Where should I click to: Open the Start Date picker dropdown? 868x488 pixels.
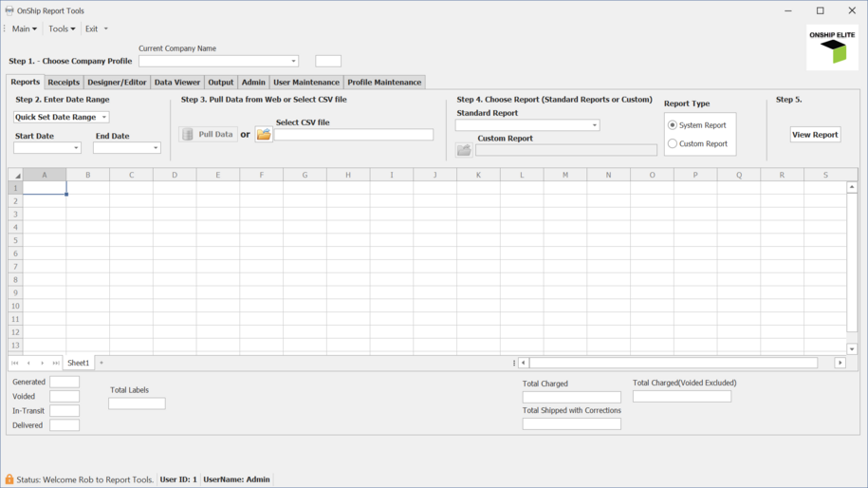(x=75, y=148)
